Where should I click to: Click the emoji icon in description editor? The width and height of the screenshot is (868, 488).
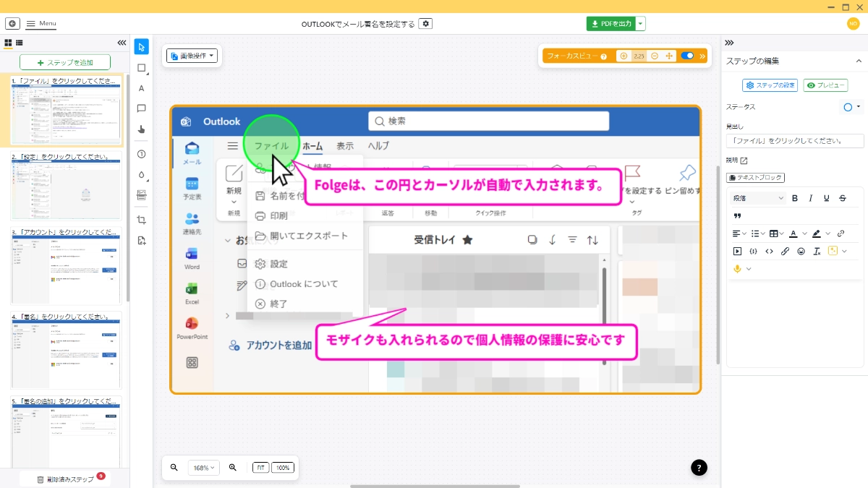point(801,252)
